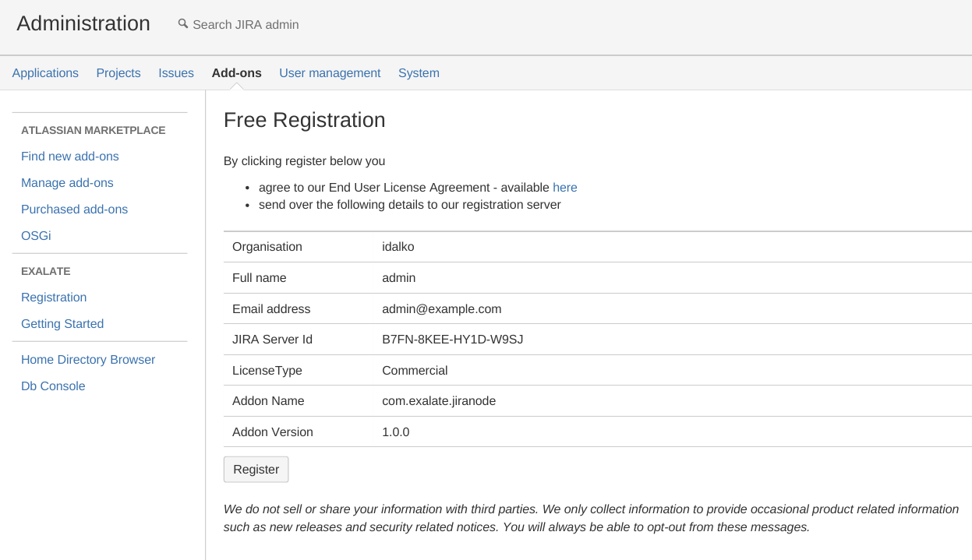The image size is (972, 560).
Task: Open the Applications tab
Action: tap(45, 73)
